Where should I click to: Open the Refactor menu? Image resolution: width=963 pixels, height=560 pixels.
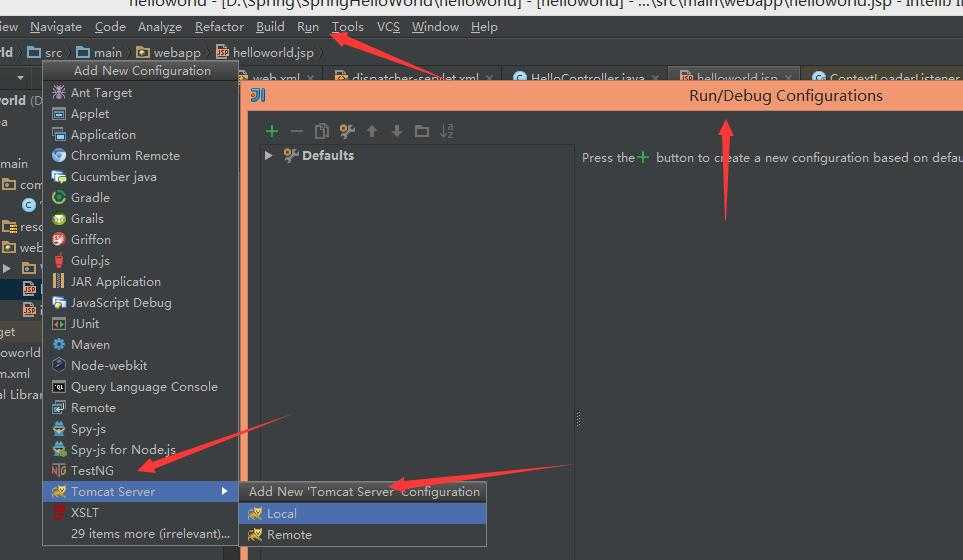pos(219,27)
